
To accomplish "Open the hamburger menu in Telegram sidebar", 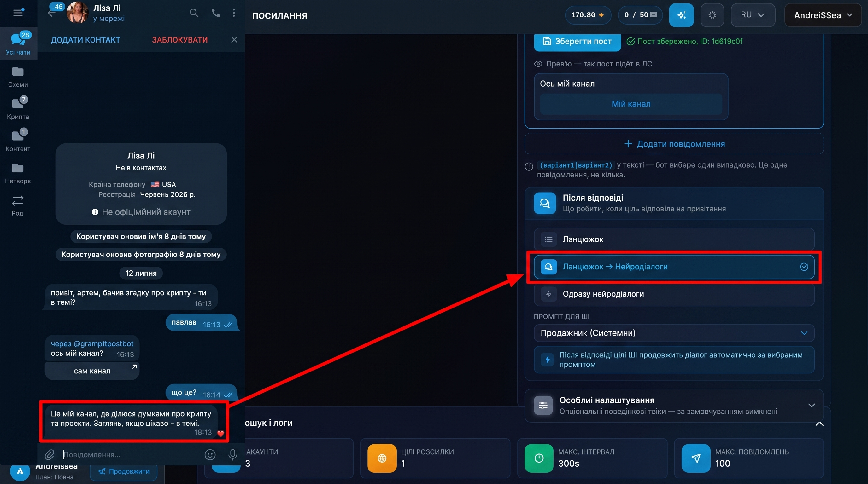I will (18, 13).
